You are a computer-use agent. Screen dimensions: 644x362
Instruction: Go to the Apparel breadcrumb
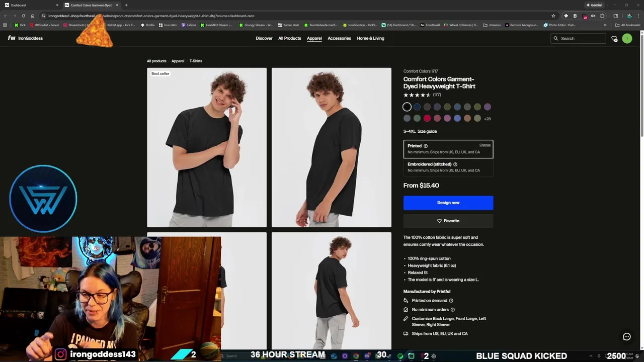tap(178, 61)
